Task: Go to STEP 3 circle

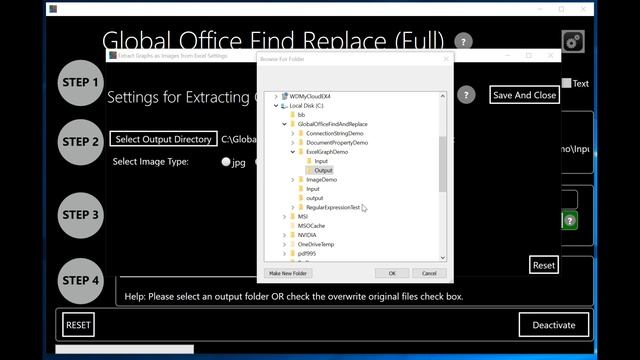Action: [x=80, y=215]
